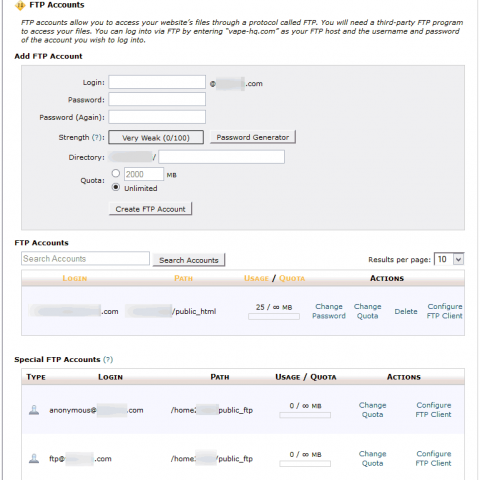Click Change Quota for public_html account
Viewport: 480px width, 480px height.
point(368,311)
